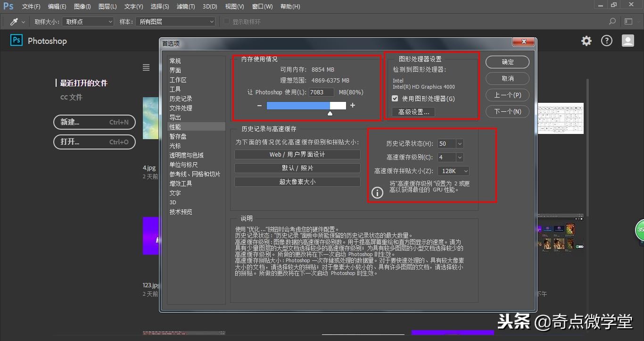Viewport: 644px width, 341px height.
Task: Open the 4.jpg recent file thumbnail
Action: click(x=151, y=118)
